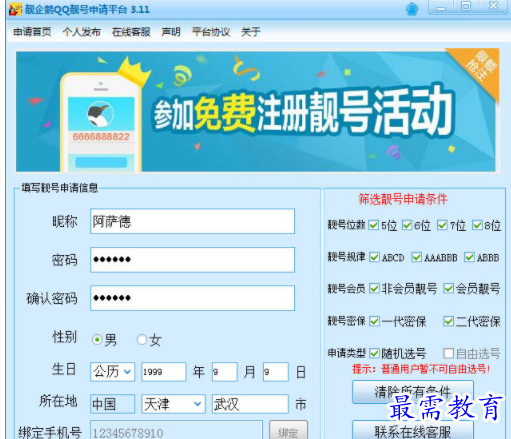511x439 pixels.
Task: Maximize the application window
Action: (466, 7)
